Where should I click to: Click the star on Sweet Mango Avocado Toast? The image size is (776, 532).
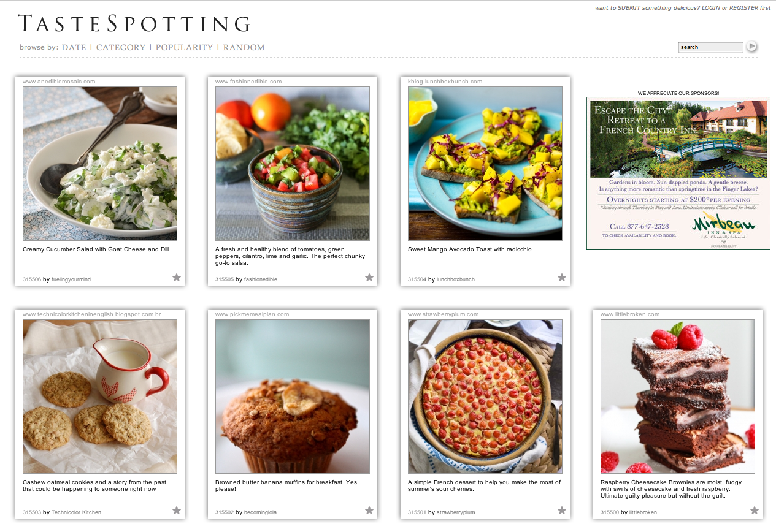[562, 278]
